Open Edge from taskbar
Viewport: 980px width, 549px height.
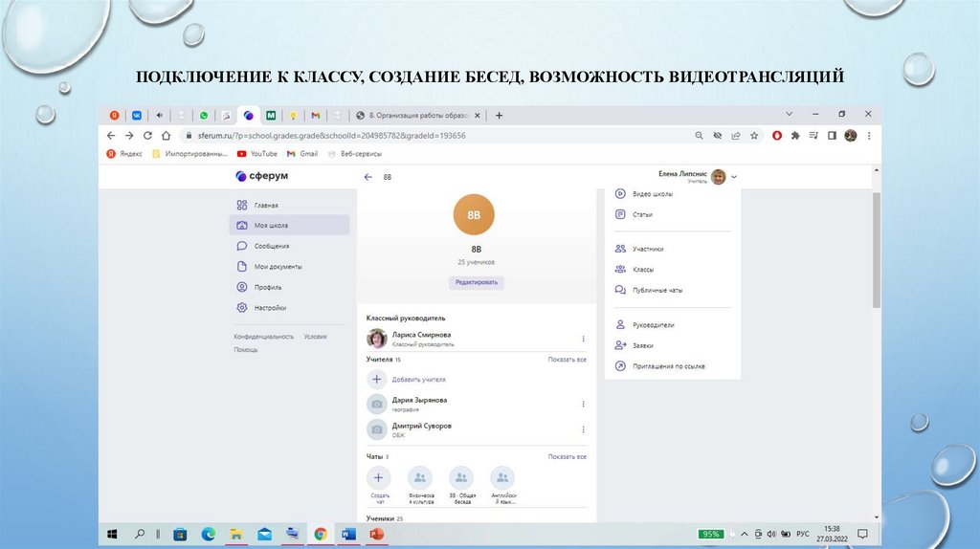pos(208,534)
